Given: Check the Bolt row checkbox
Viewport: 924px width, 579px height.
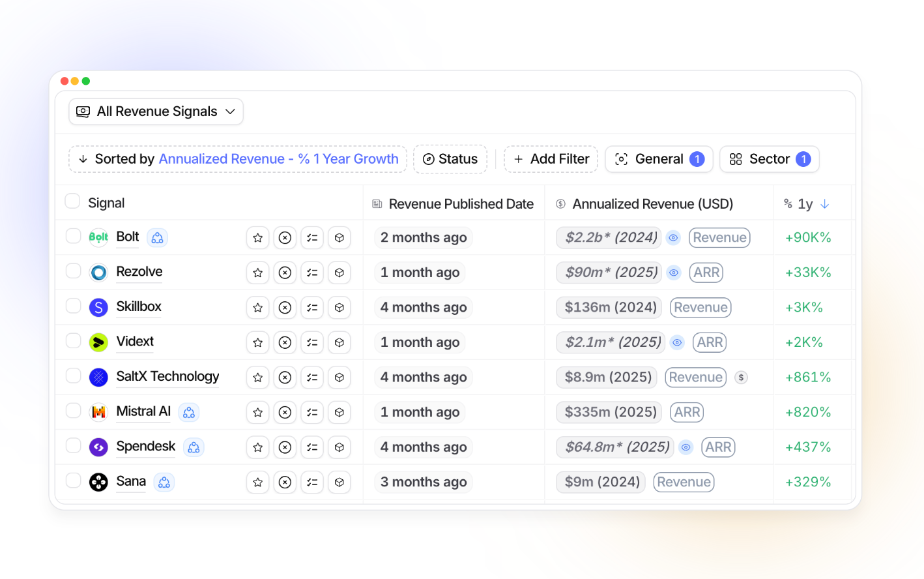Looking at the screenshot, I should pos(74,236).
